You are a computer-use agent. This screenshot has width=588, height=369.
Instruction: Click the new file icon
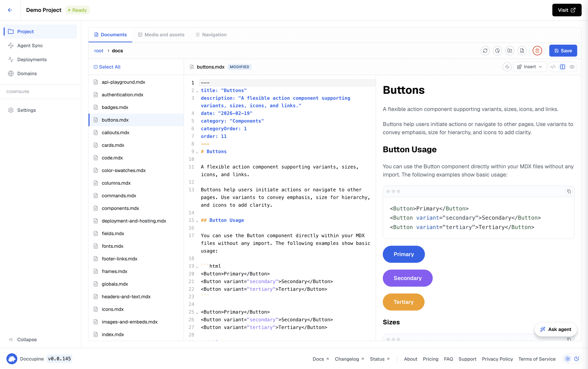pos(522,51)
